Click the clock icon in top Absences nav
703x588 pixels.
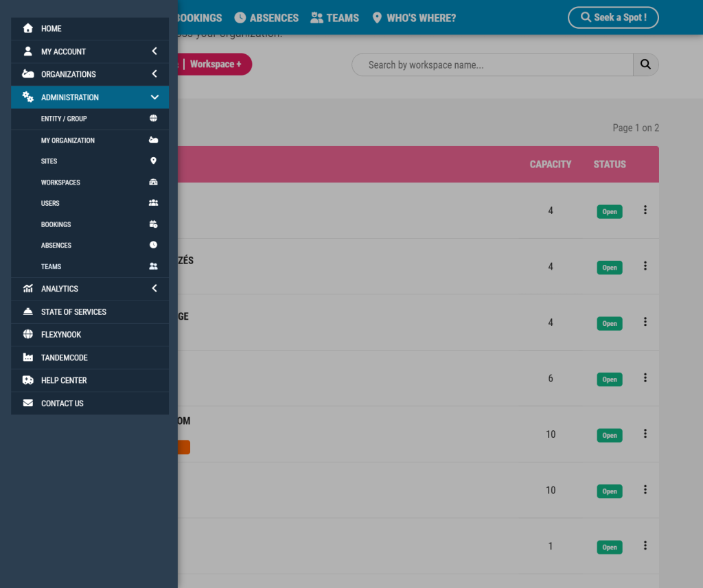[240, 17]
